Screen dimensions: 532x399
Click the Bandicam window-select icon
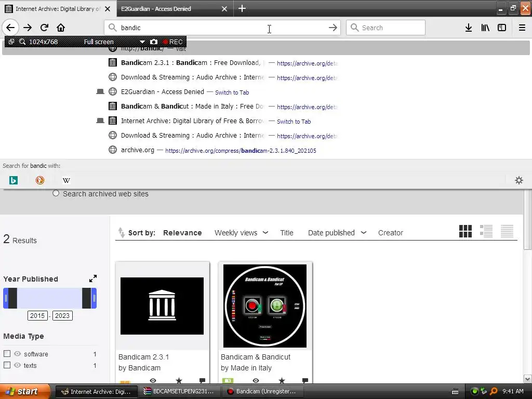point(11,42)
